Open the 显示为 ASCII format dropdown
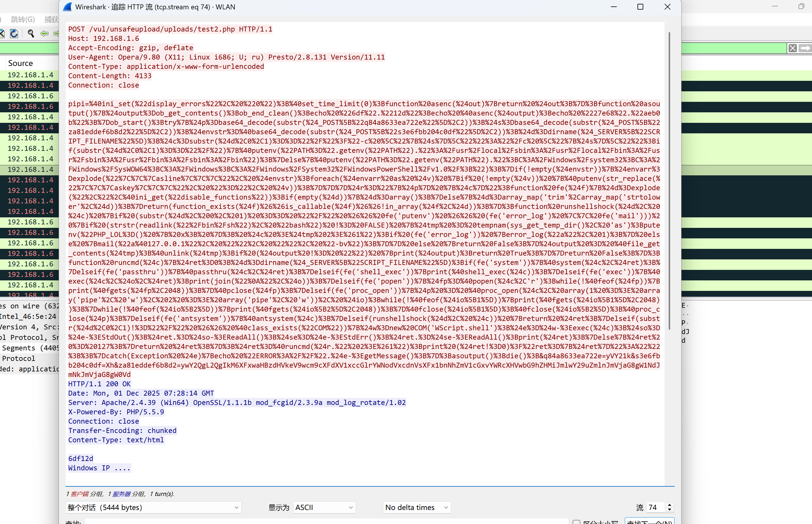Image resolution: width=812 pixels, height=524 pixels. click(x=324, y=507)
